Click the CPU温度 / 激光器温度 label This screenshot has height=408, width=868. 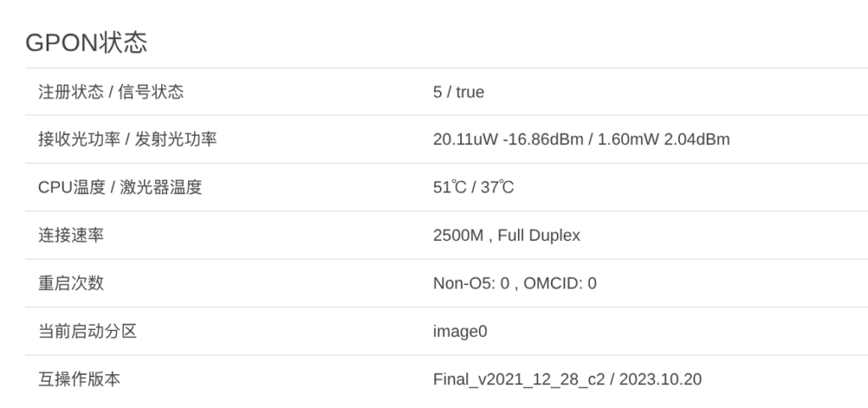120,187
